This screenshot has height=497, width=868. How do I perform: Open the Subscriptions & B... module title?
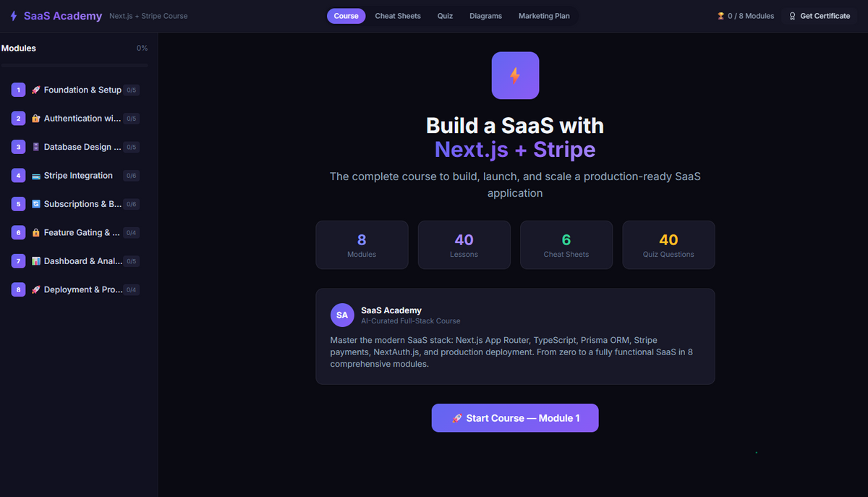click(x=82, y=204)
